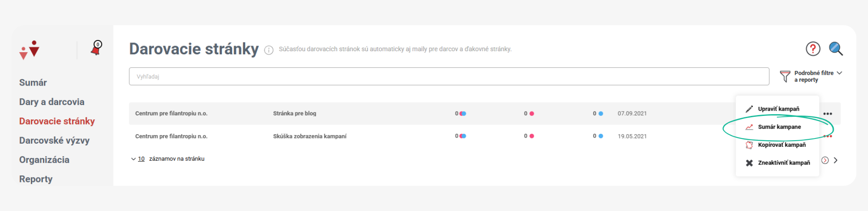The width and height of the screenshot is (868, 211).
Task: Open the 10 records per page dropdown
Action: 138,159
